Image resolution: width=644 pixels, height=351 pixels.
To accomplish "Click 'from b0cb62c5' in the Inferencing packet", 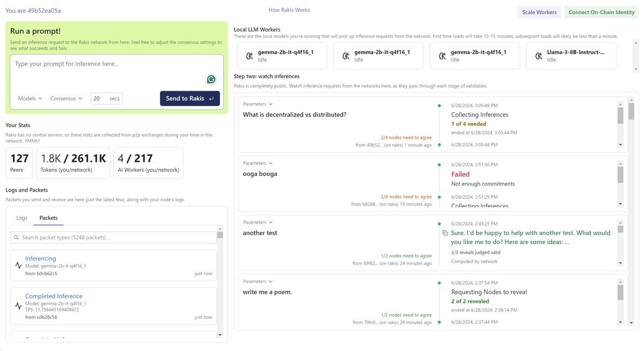I will (x=41, y=273).
